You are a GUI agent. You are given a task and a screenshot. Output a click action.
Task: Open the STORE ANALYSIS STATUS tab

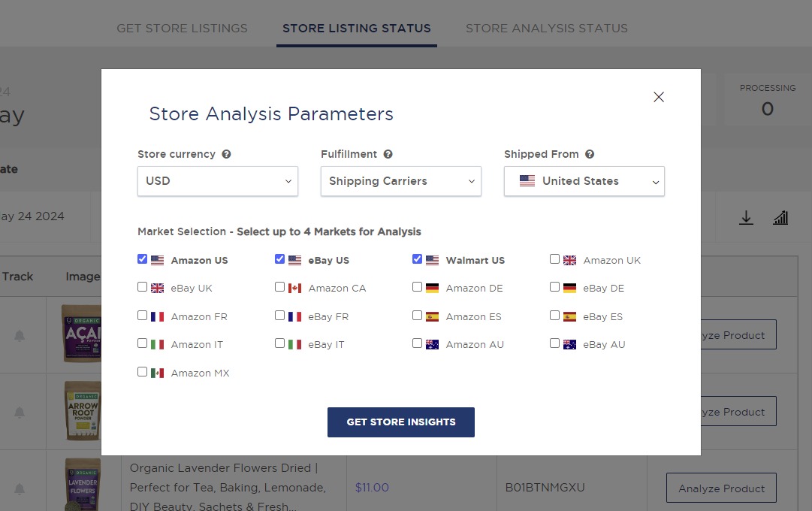tap(546, 28)
